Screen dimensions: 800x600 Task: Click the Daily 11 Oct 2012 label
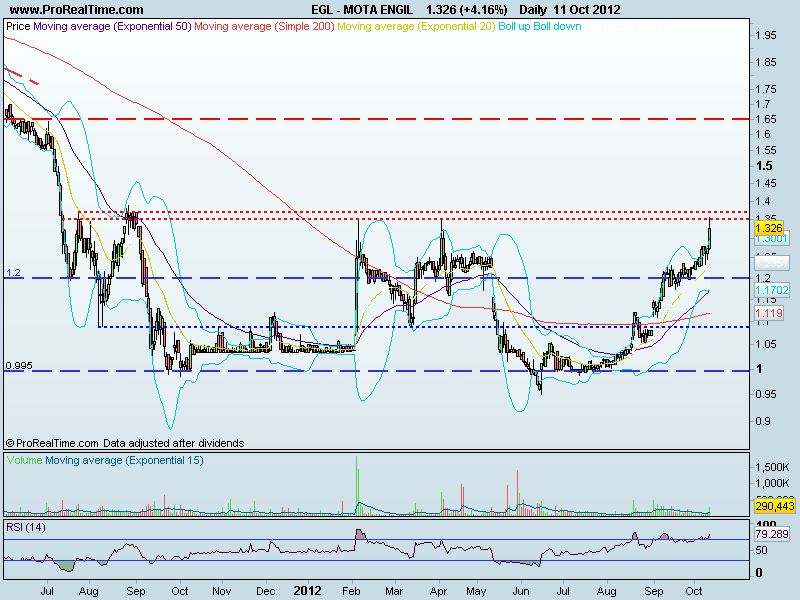tap(570, 10)
